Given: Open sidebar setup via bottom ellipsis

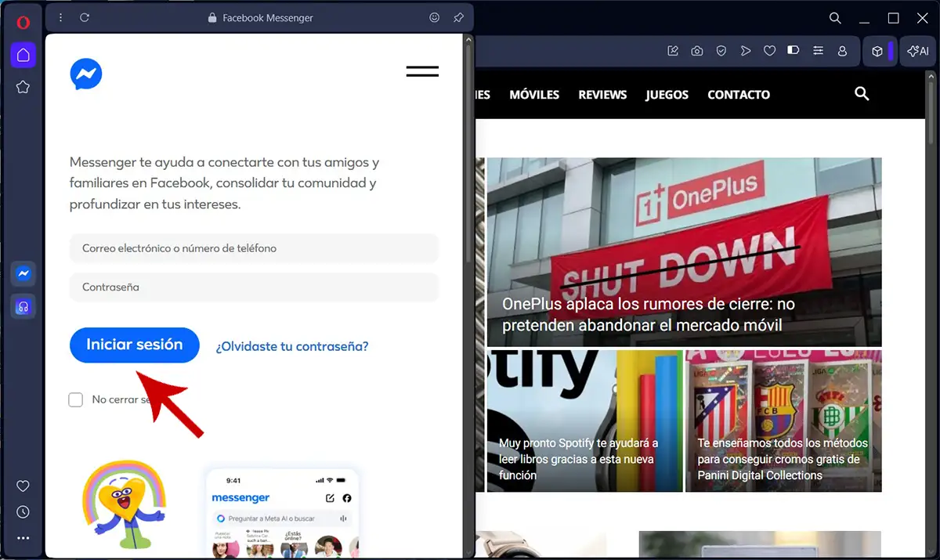Looking at the screenshot, I should pos(23,538).
